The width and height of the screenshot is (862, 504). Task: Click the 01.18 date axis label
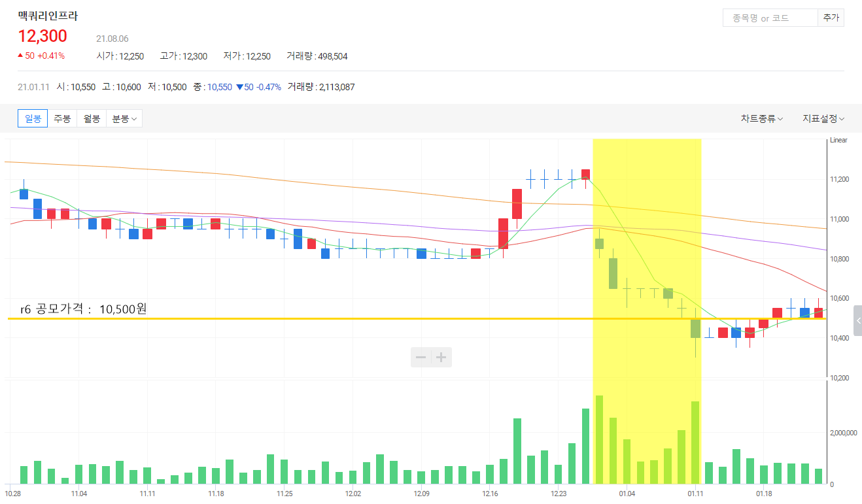click(x=764, y=494)
